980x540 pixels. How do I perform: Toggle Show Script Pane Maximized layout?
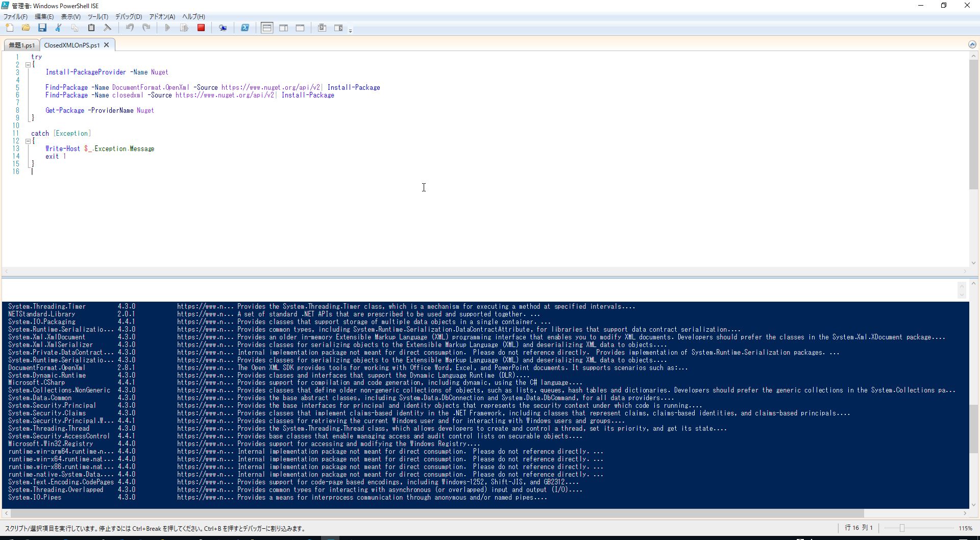300,28
